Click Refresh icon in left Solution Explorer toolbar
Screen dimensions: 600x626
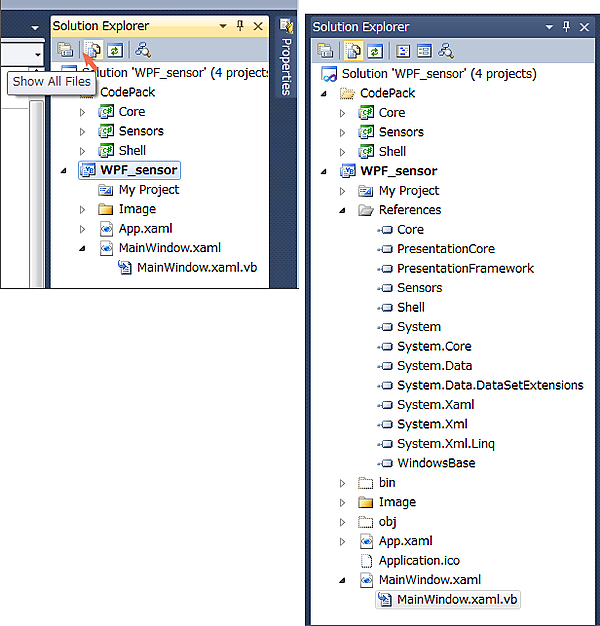115,50
